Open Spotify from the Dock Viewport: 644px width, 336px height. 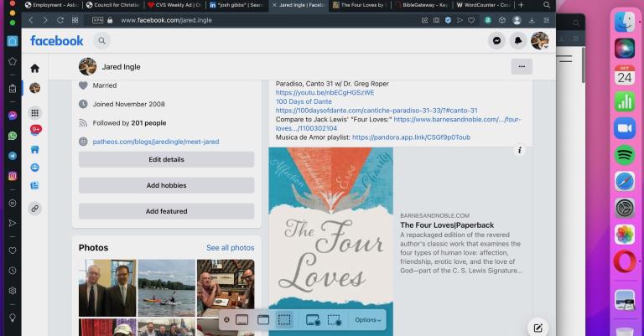click(x=624, y=155)
